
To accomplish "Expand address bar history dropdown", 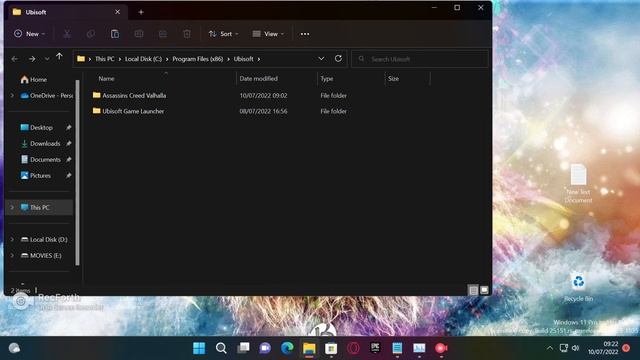I will pyautogui.click(x=321, y=59).
